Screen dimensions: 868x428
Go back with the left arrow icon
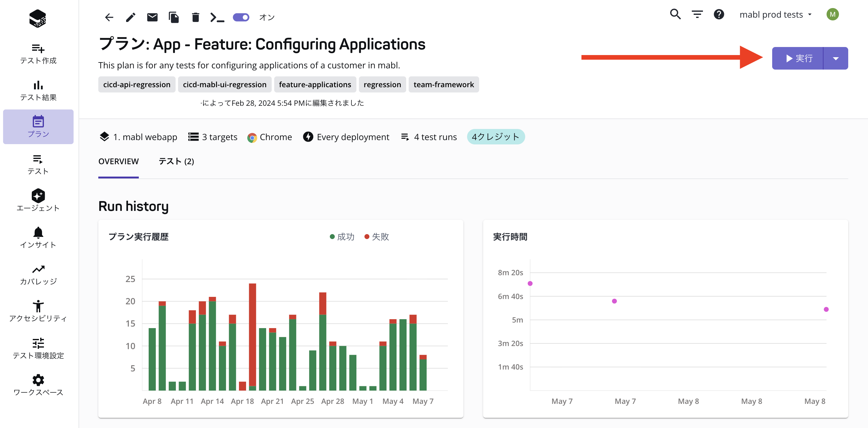coord(109,17)
